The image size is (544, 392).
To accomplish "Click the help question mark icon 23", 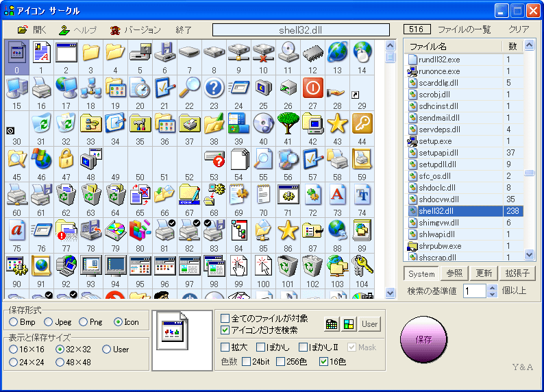I will tap(214, 93).
